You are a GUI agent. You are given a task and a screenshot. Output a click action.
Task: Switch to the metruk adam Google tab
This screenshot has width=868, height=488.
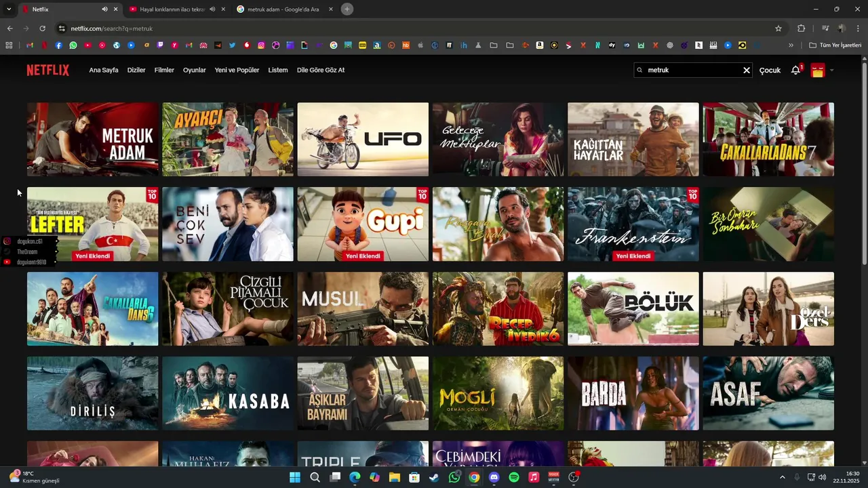285,9
